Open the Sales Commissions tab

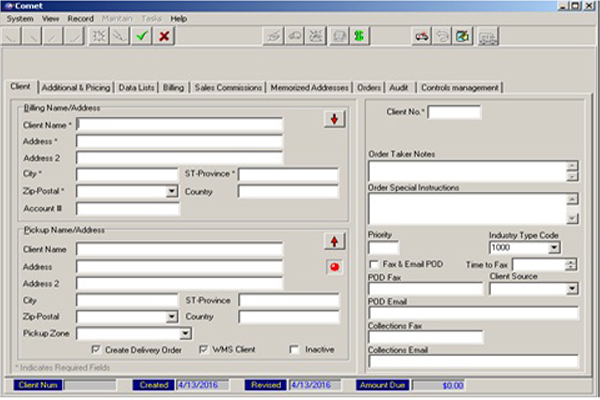coord(228,88)
